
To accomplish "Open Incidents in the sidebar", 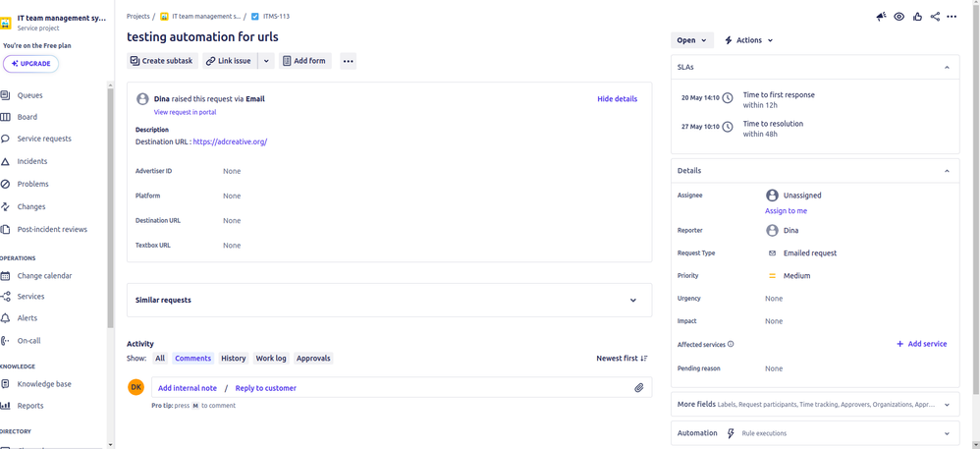I will click(x=31, y=161).
